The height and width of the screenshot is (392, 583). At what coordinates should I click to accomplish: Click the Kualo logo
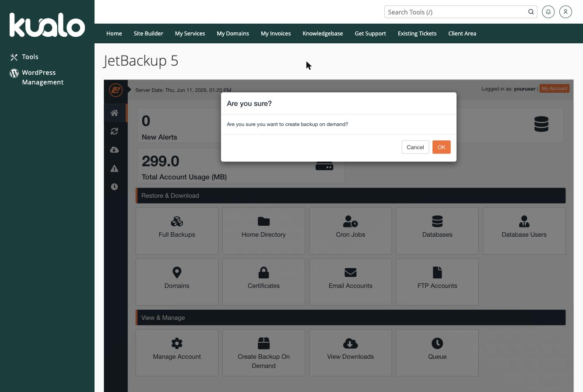[x=47, y=25]
